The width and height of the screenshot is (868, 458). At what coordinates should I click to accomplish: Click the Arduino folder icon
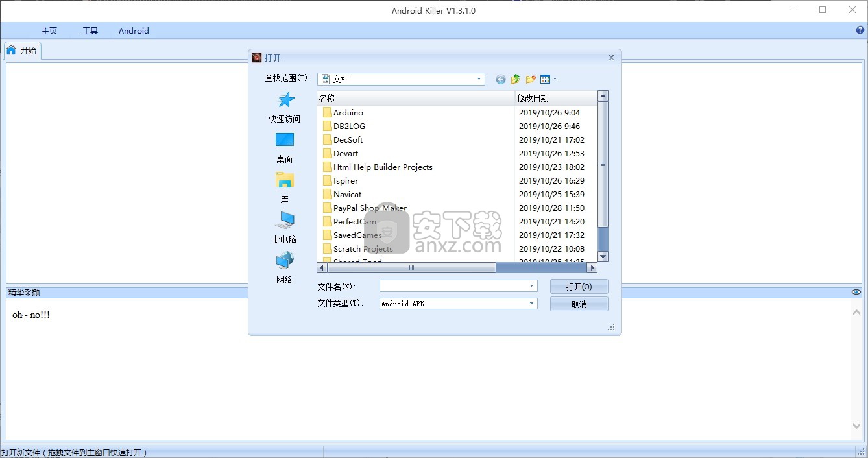tap(327, 112)
